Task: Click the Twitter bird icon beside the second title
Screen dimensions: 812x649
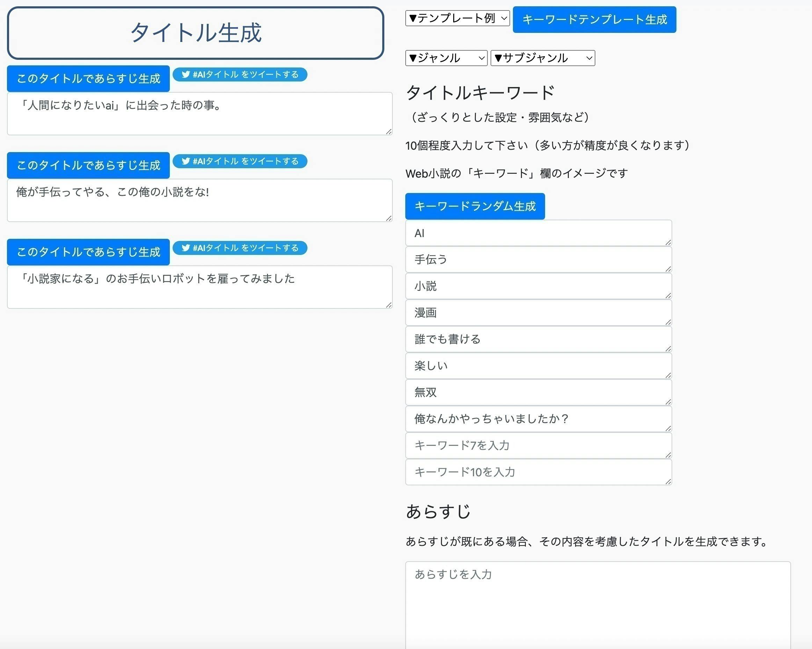Action: pos(185,161)
